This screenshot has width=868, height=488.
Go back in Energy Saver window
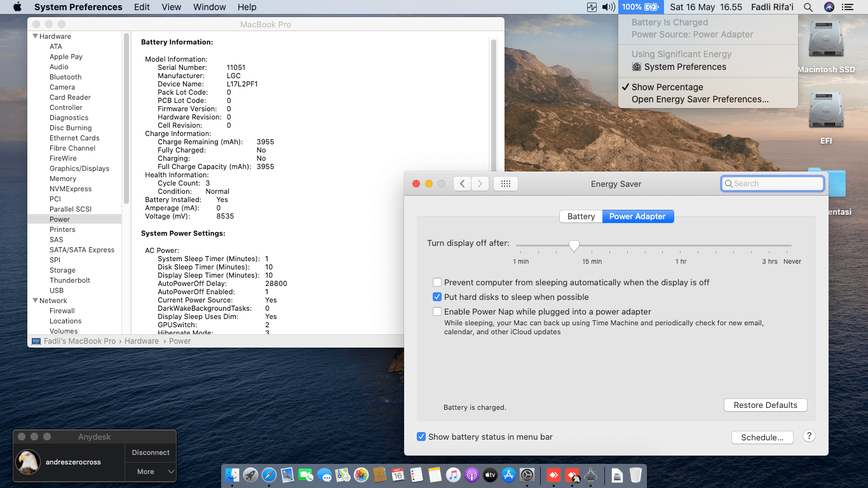[x=463, y=184]
